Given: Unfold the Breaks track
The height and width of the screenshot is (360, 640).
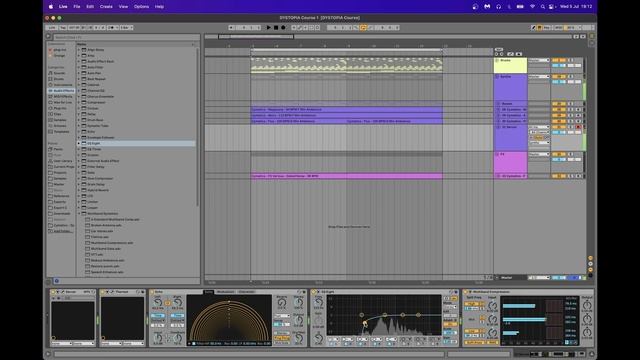Looking at the screenshot, I should 497,60.
